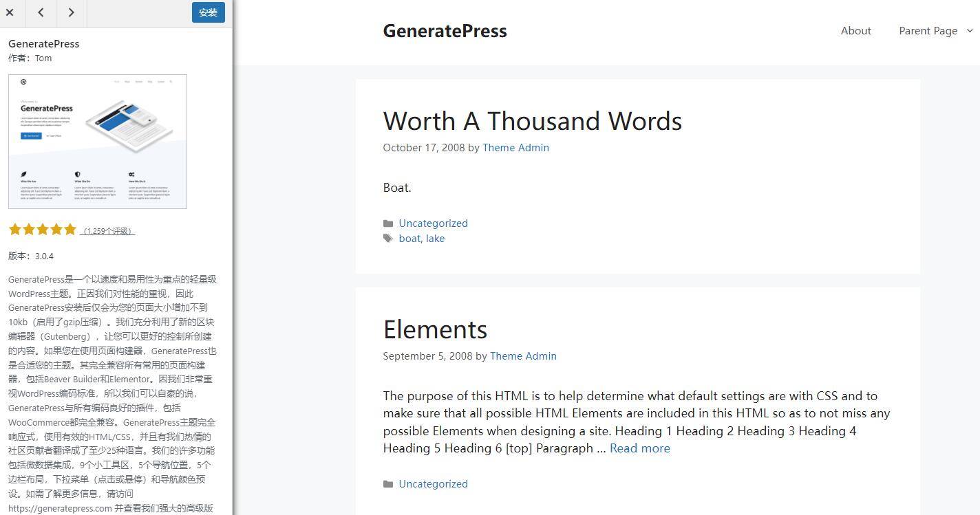Go to next theme with right arrow
Image resolution: width=980 pixels, height=515 pixels.
point(71,12)
